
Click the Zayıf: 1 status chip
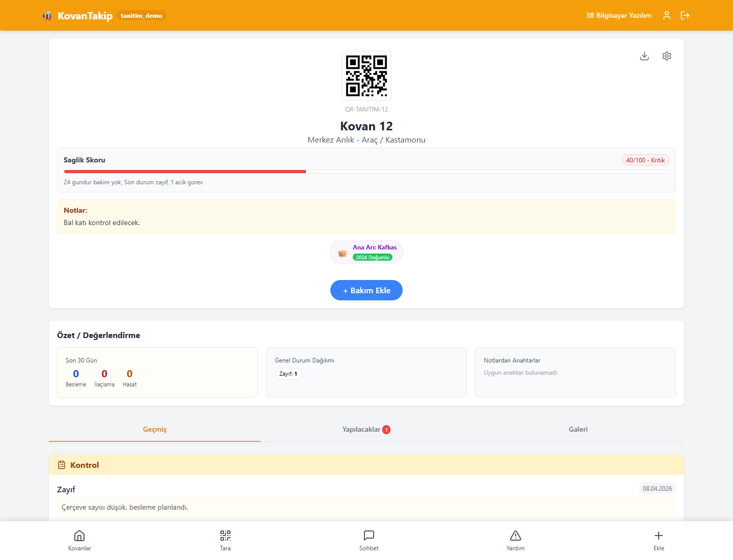tap(288, 374)
